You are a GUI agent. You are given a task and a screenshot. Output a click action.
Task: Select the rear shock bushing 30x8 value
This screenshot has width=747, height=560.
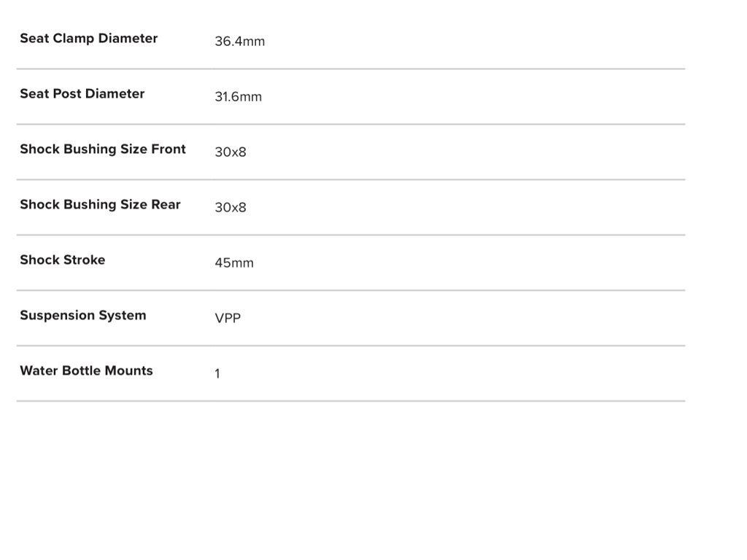pyautogui.click(x=231, y=208)
